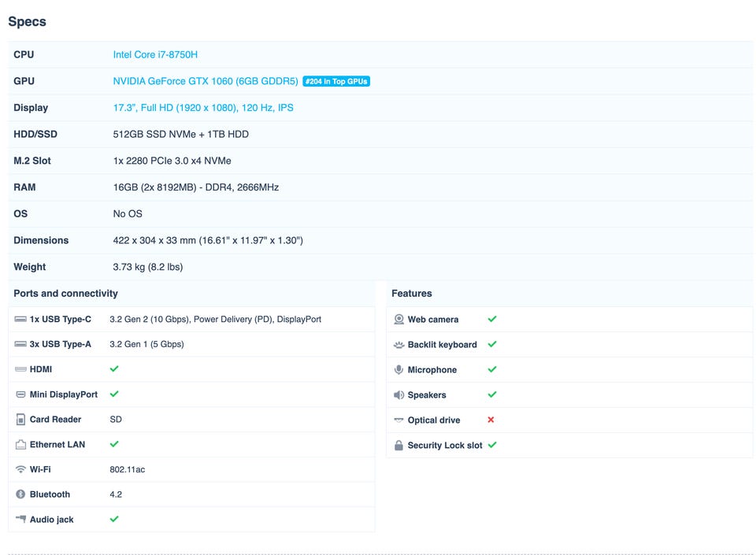Click the Card Reader icon
The width and height of the screenshot is (756, 555).
coord(20,419)
